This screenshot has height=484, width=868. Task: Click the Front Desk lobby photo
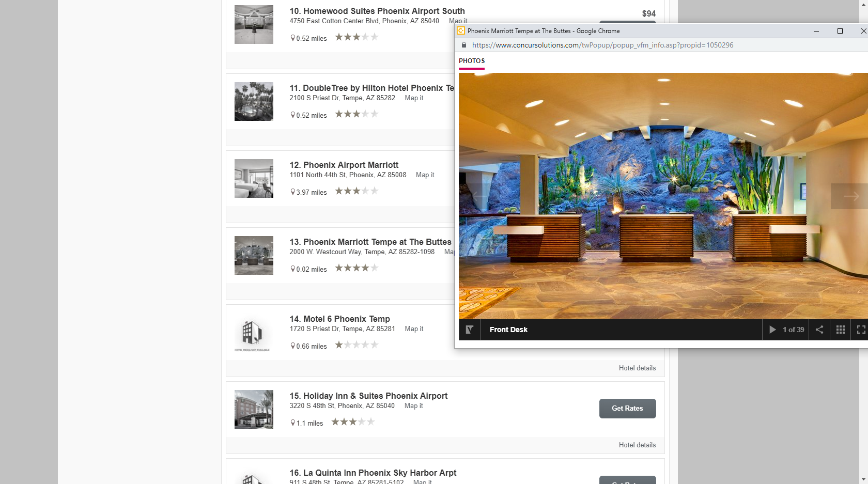pos(663,196)
